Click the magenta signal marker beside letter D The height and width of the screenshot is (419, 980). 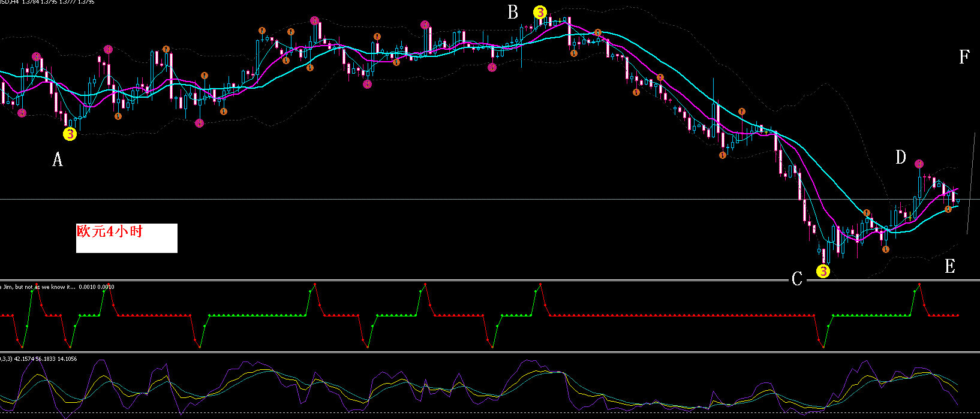919,164
